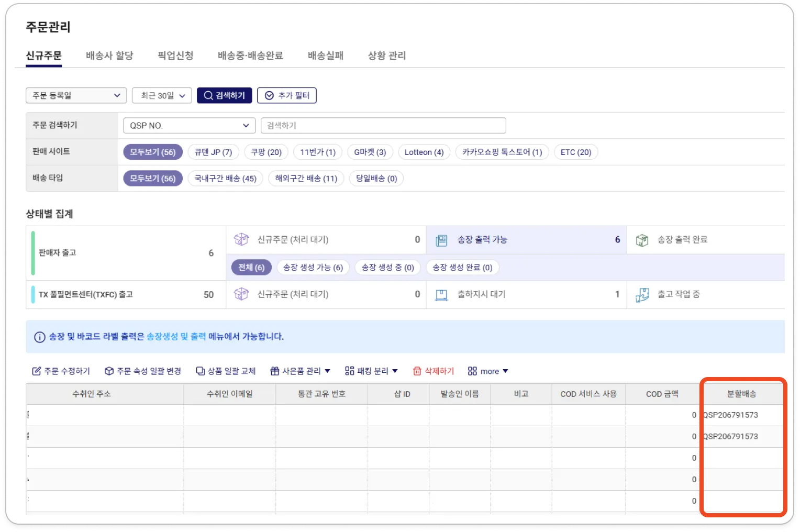Click the magnifier icon in the 검색하기 button
This screenshot has width=800, height=532.
tap(208, 95)
